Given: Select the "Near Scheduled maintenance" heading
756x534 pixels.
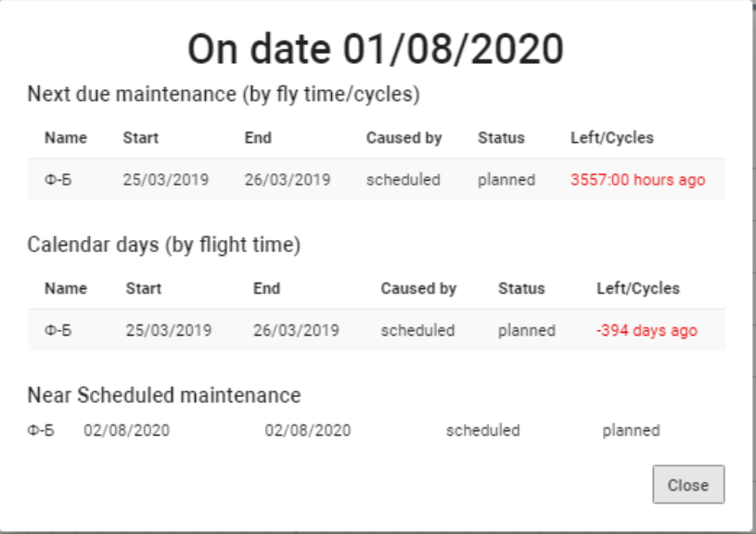Looking at the screenshot, I should point(164,396).
